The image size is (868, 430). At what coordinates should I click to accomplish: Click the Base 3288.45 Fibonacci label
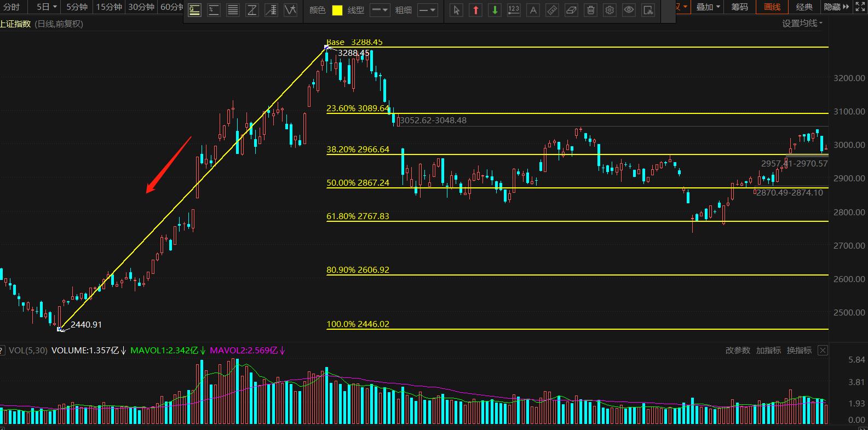[354, 42]
